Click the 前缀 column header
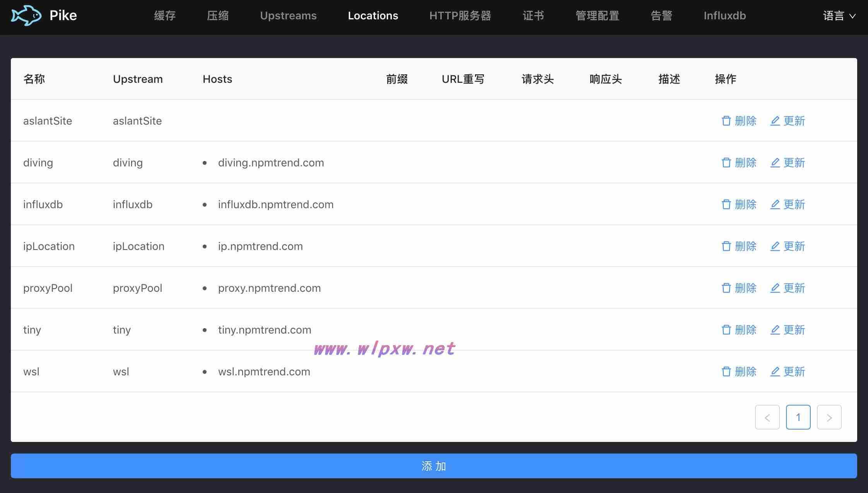The height and width of the screenshot is (493, 868). pos(397,79)
